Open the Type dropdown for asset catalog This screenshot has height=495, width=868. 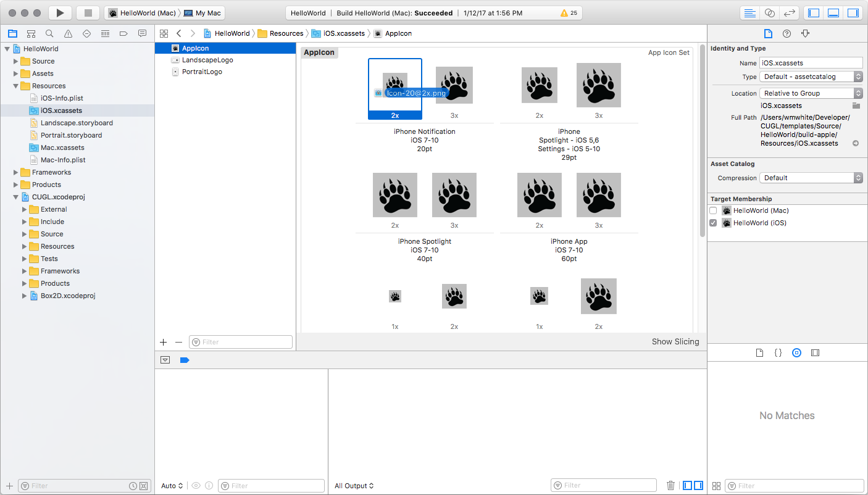[x=812, y=77]
